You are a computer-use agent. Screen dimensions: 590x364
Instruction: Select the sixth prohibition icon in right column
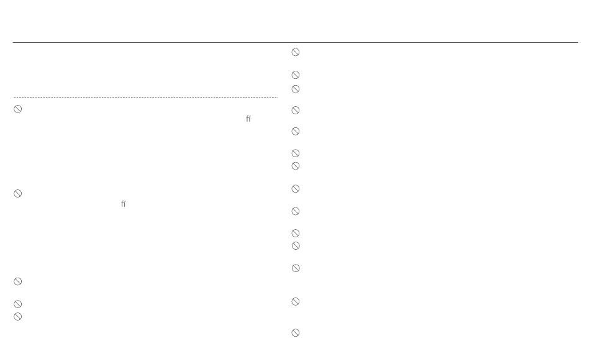coord(296,153)
